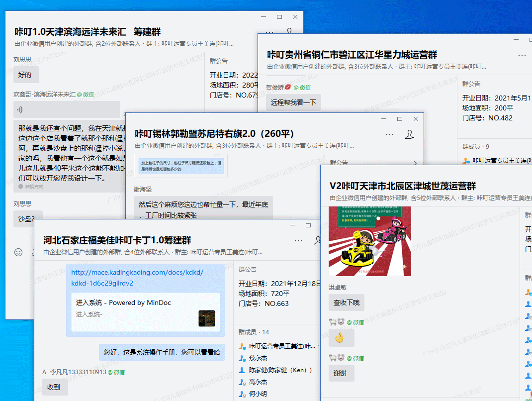Open the more options menu in the 贵州省铜仁市 window
The height and width of the screenshot is (401, 532).
point(522,55)
